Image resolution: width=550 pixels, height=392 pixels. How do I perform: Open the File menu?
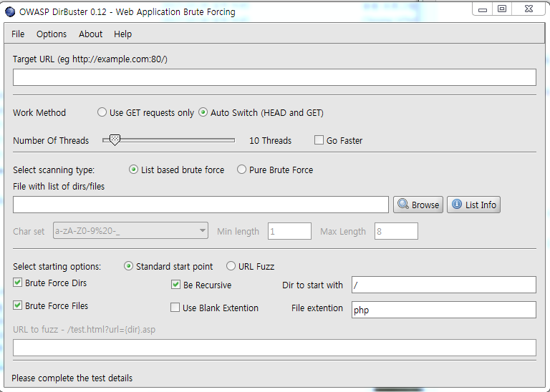(x=18, y=34)
